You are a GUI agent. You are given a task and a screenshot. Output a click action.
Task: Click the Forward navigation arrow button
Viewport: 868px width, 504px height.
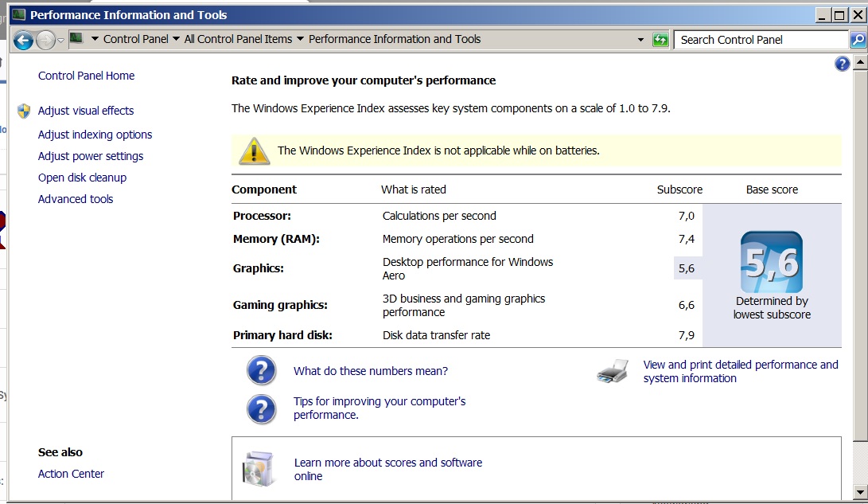45,40
